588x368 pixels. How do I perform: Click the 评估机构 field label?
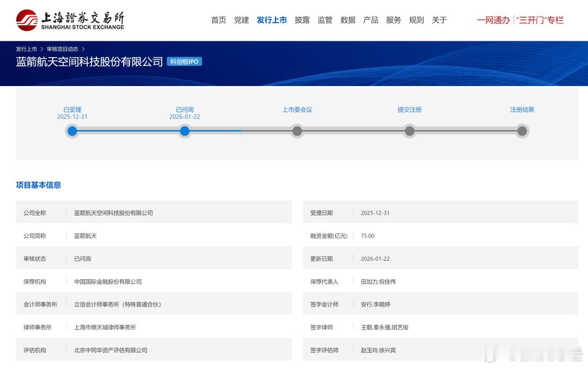pyautogui.click(x=34, y=350)
